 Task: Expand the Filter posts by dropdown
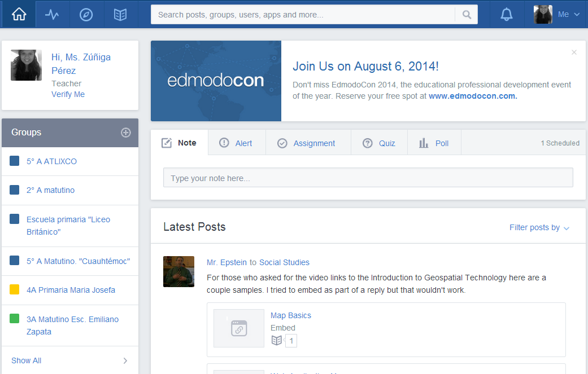click(x=539, y=228)
